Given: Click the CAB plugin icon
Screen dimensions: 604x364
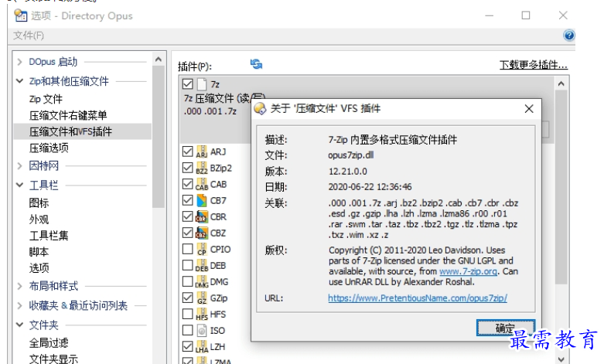Looking at the screenshot, I should pos(201,184).
